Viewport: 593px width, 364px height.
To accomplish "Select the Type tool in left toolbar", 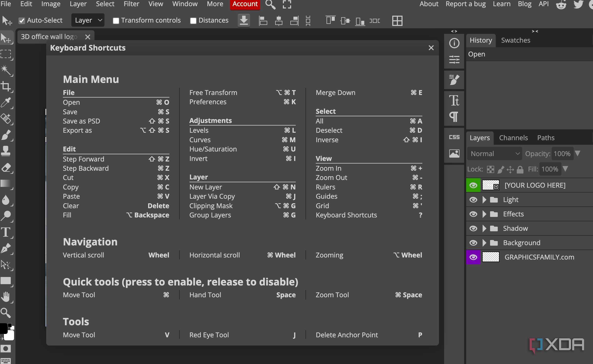I will point(6,232).
